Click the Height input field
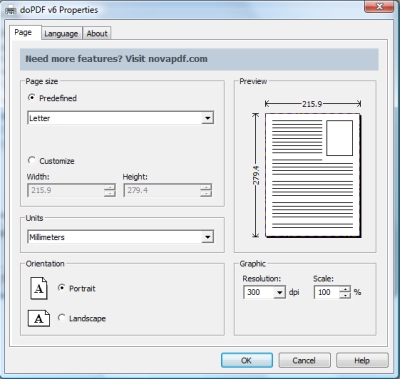This screenshot has height=379, width=400. (162, 190)
